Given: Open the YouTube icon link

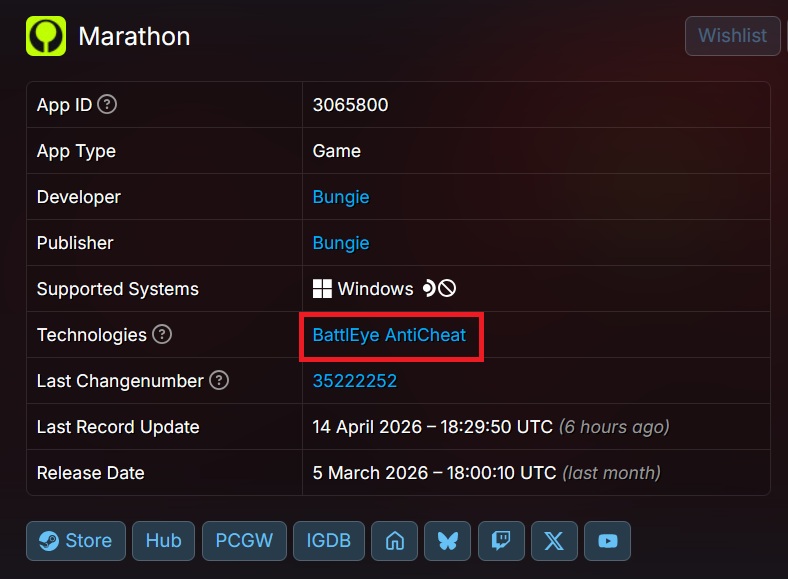Looking at the screenshot, I should pos(608,541).
